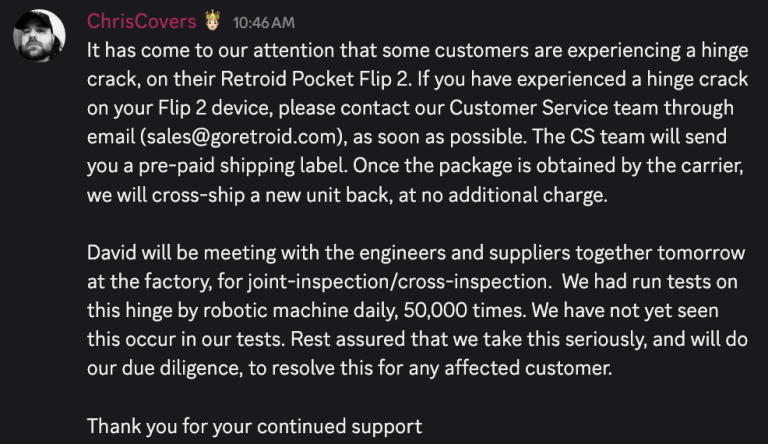Screen dimensions: 768x444
Task: Click the words "Retroid Pocket Flip 2"
Action: (315, 79)
